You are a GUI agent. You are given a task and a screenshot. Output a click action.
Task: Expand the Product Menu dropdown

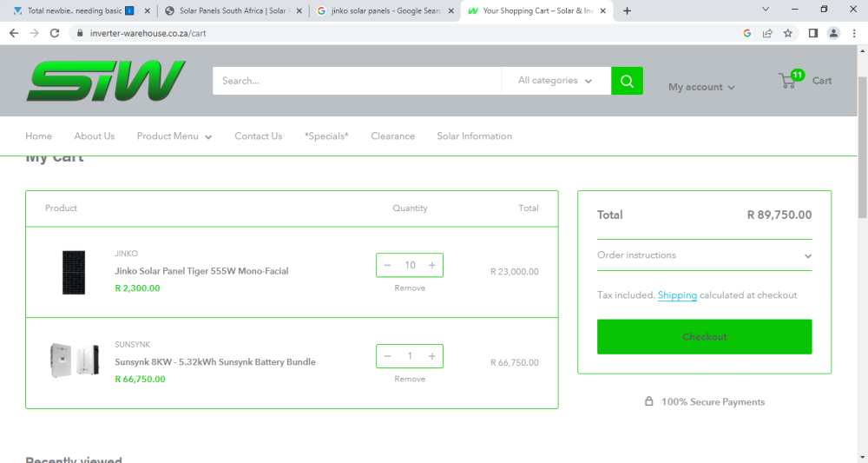pos(174,136)
